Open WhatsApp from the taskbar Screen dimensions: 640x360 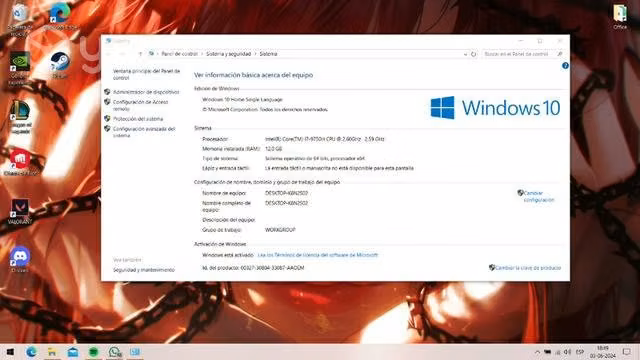(115, 352)
